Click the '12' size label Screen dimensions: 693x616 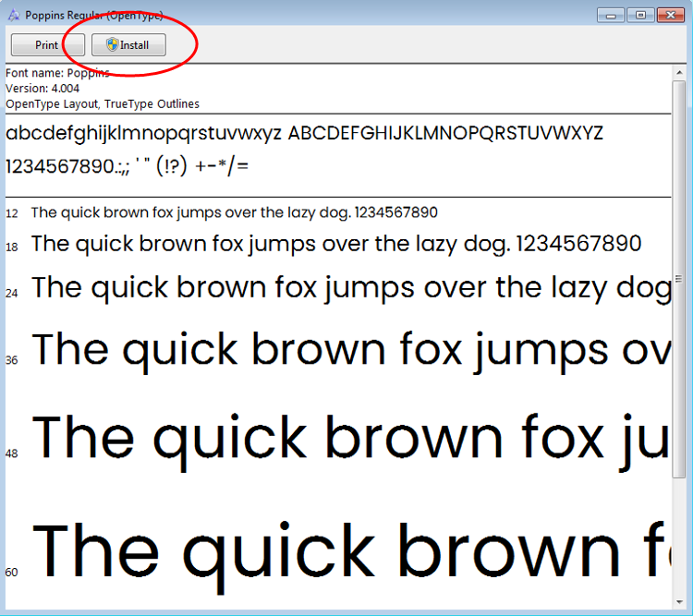pos(12,214)
